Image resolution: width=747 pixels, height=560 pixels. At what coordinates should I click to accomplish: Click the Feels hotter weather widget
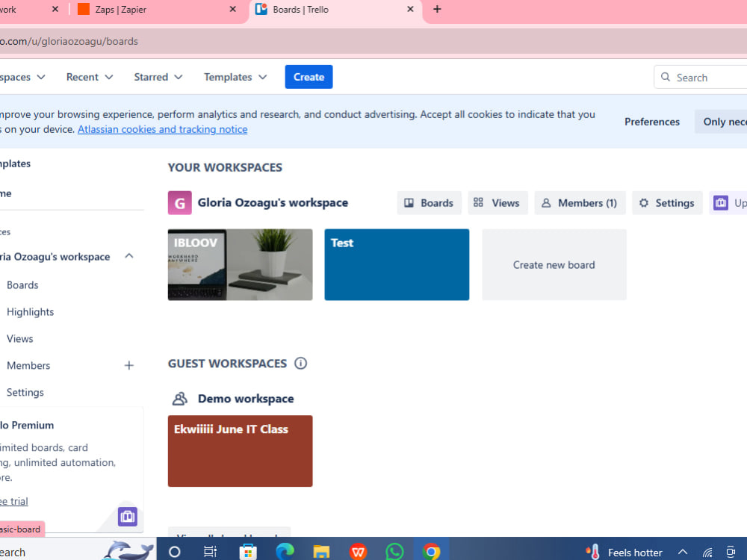point(624,552)
